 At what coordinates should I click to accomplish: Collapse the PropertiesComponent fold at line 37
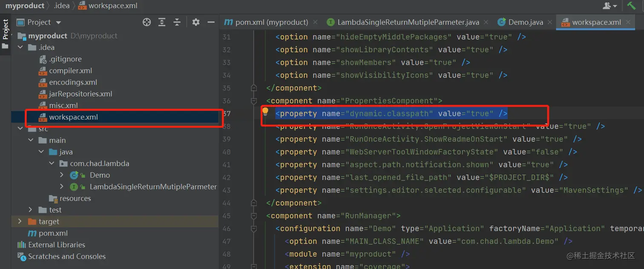(x=254, y=101)
